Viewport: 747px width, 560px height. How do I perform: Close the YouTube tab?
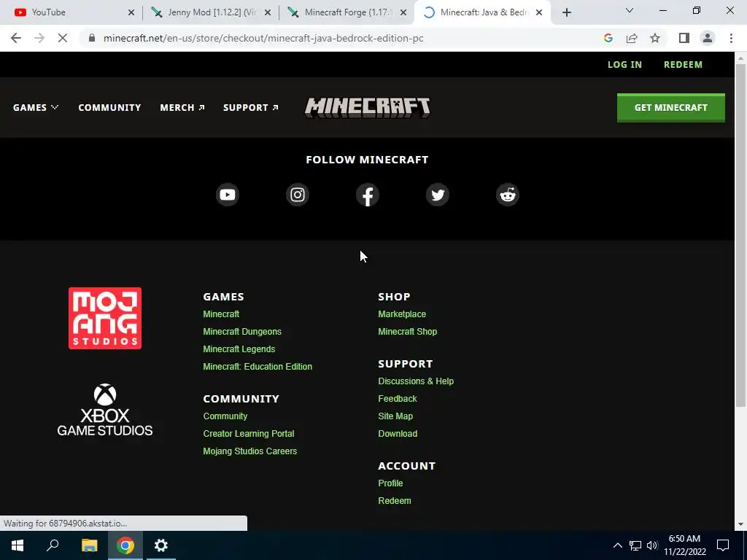pos(131,13)
